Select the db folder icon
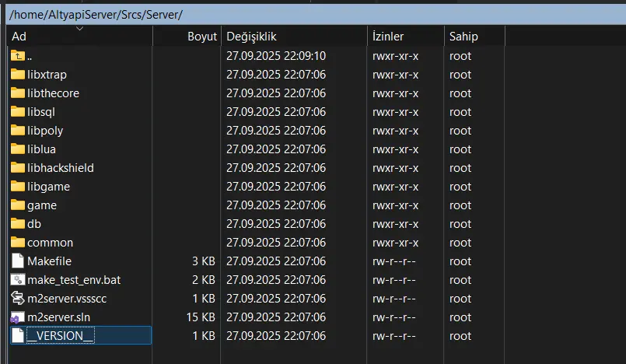626x364 pixels. tap(18, 224)
